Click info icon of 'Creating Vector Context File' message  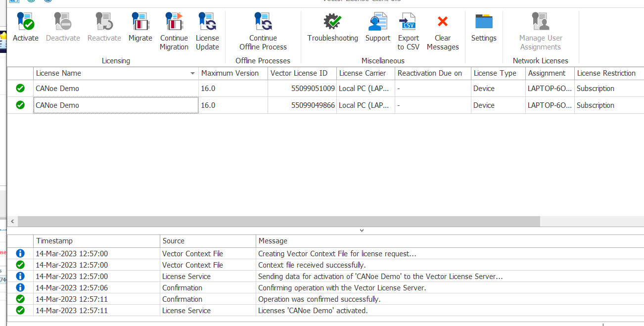tap(20, 254)
